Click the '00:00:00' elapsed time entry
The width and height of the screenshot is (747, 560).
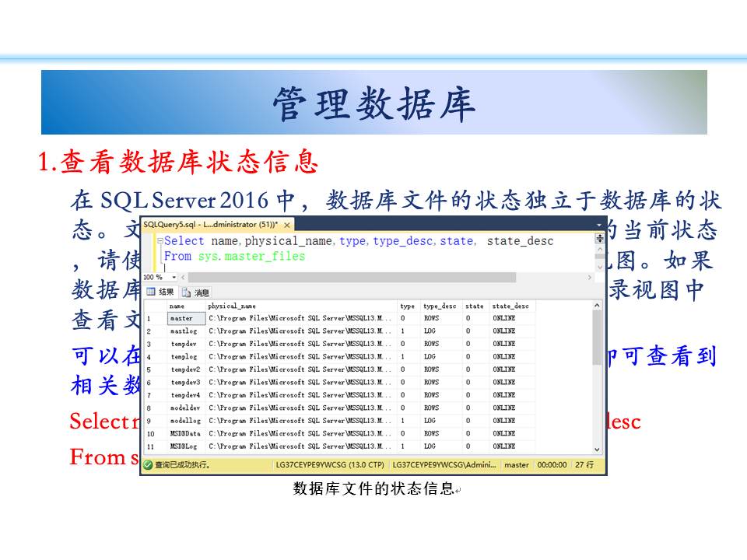point(552,465)
